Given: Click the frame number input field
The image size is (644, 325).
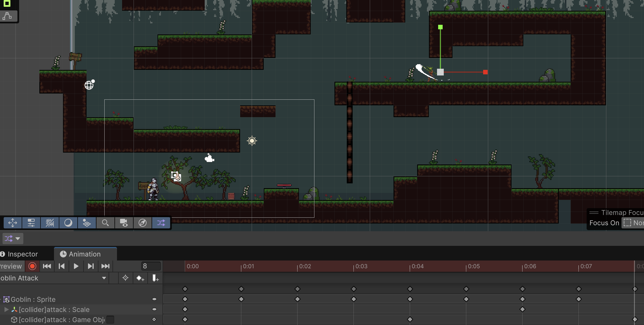Looking at the screenshot, I should (x=151, y=266).
